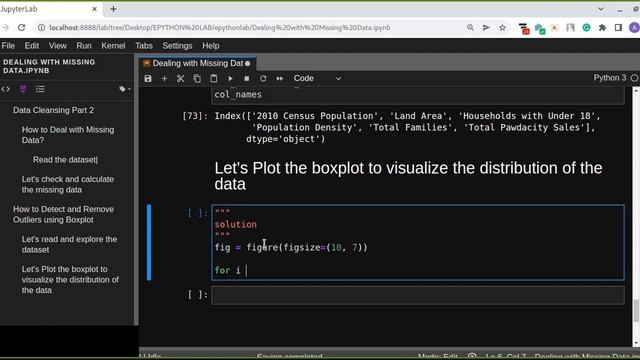Image resolution: width=640 pixels, height=360 pixels.
Task: Reload the browser page
Action: click(x=21, y=27)
